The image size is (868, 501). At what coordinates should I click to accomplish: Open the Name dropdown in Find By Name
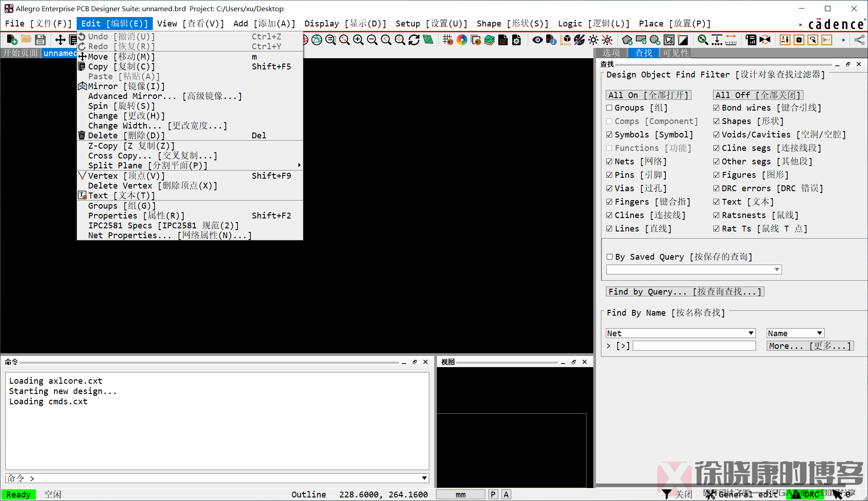[819, 333]
